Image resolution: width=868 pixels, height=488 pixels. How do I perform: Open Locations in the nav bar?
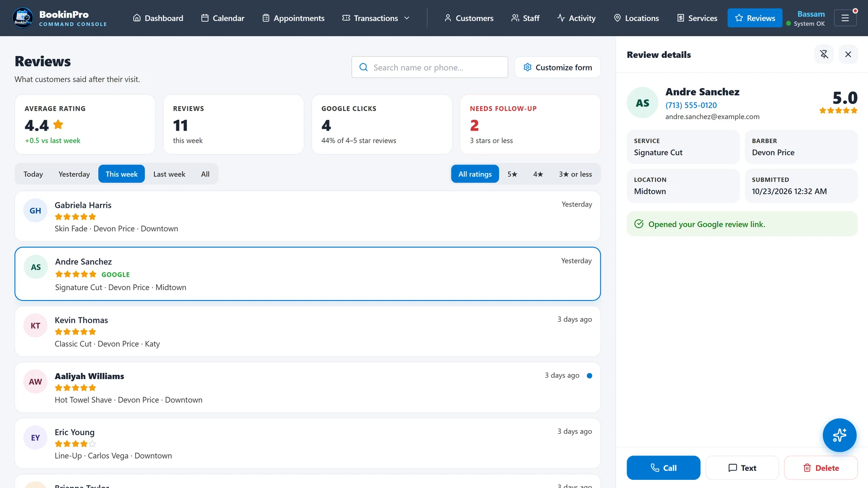(637, 18)
